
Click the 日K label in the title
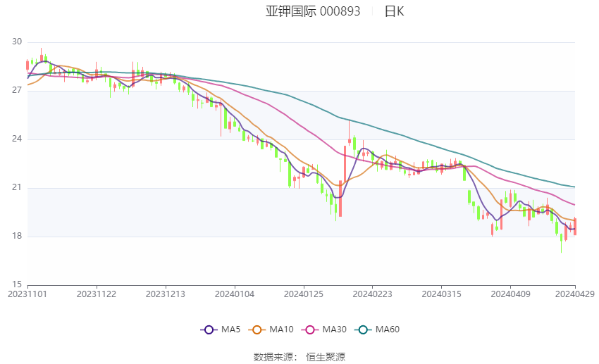(394, 11)
